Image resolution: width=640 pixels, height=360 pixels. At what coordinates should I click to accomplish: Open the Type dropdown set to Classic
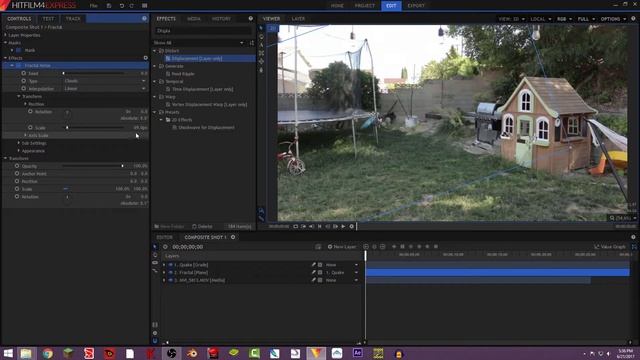(104, 81)
